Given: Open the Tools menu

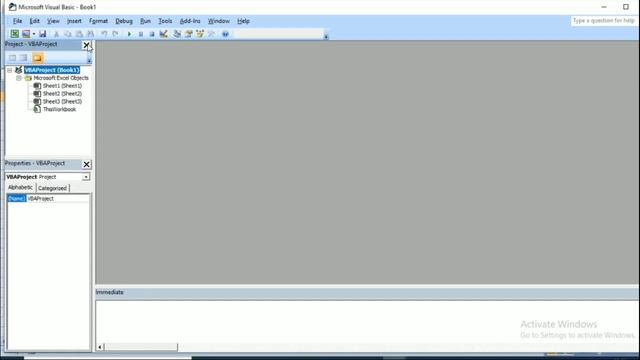Looking at the screenshot, I should pos(165,21).
